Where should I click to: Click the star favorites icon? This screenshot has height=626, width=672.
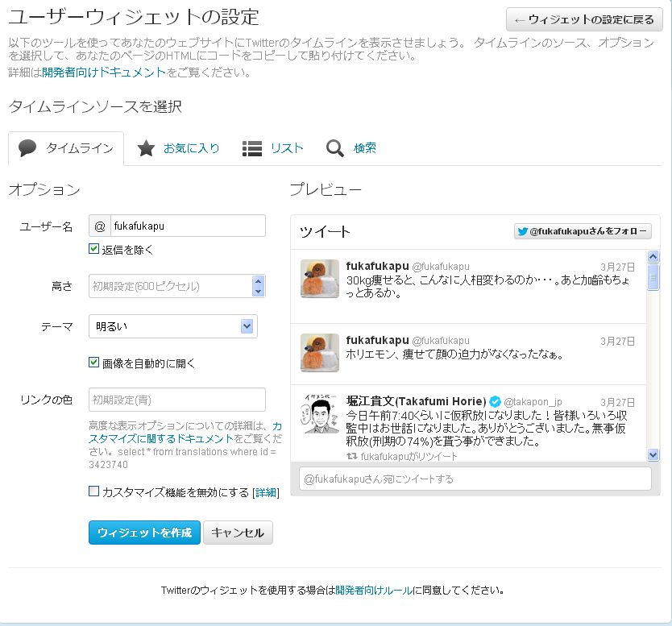[x=146, y=148]
